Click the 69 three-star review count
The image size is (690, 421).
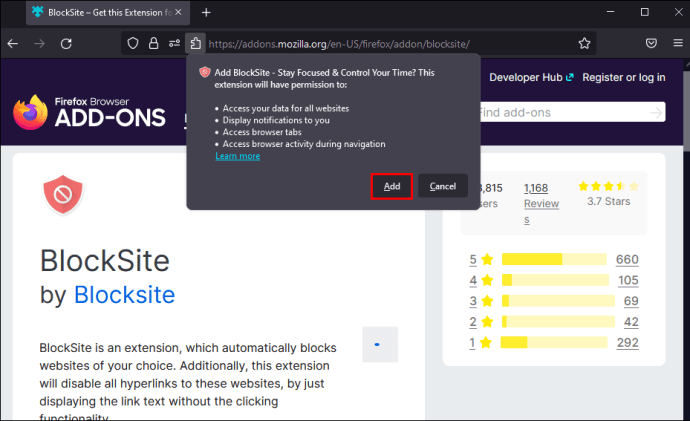click(631, 301)
